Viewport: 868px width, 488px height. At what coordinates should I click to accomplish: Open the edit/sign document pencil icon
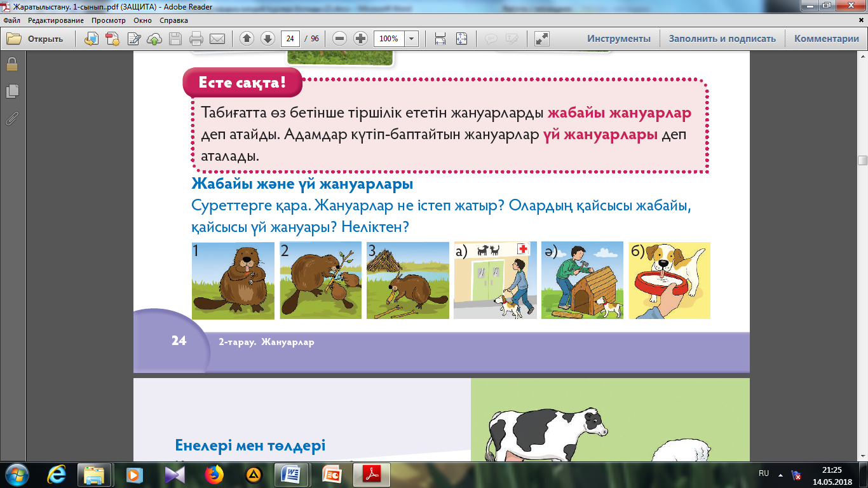134,39
